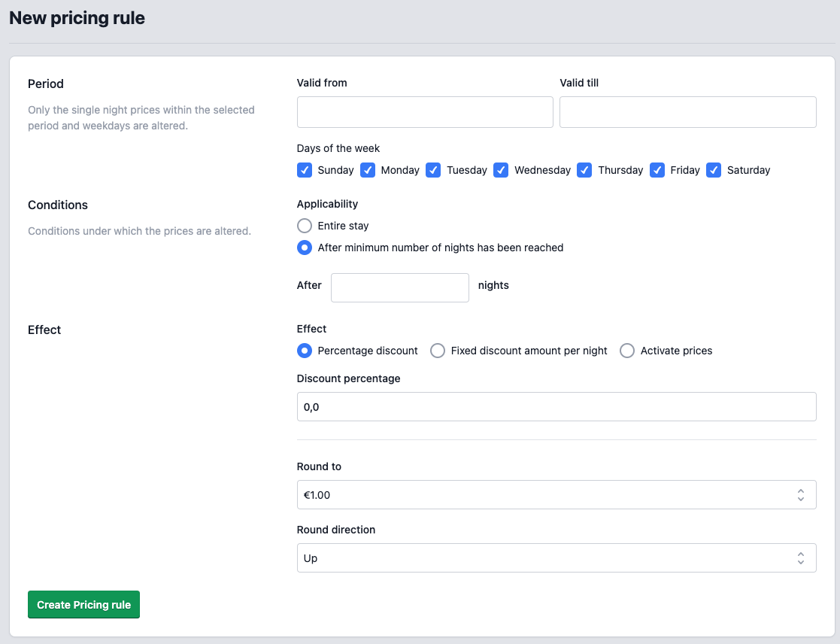
Task: Select the Entire stay radio option
Action: tap(305, 226)
